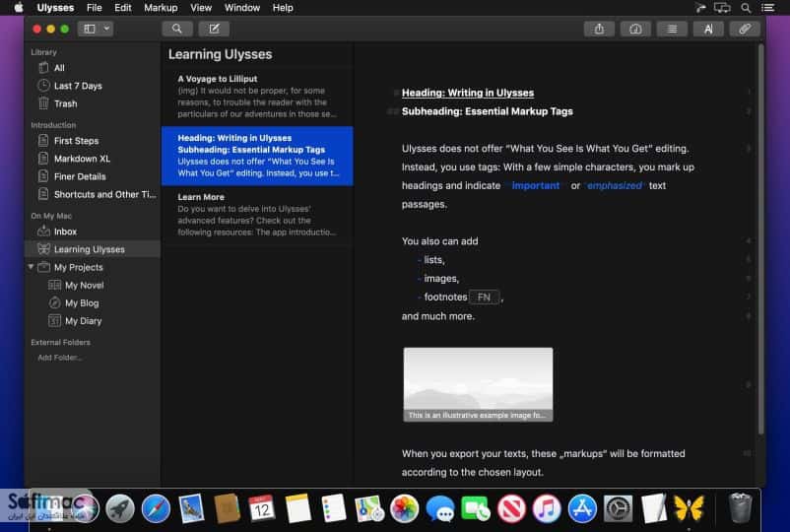Open the markup typography 'A' icon

708,30
